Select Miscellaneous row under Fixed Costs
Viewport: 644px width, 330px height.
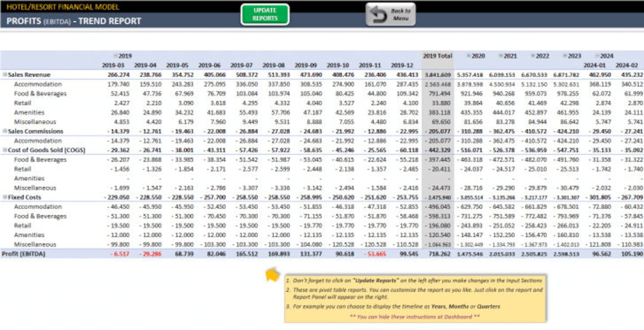click(35, 244)
